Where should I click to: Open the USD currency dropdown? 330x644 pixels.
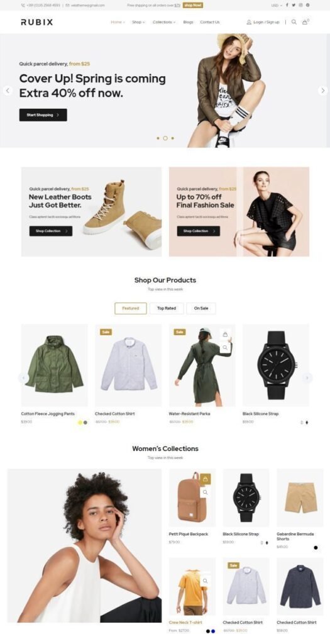point(277,5)
